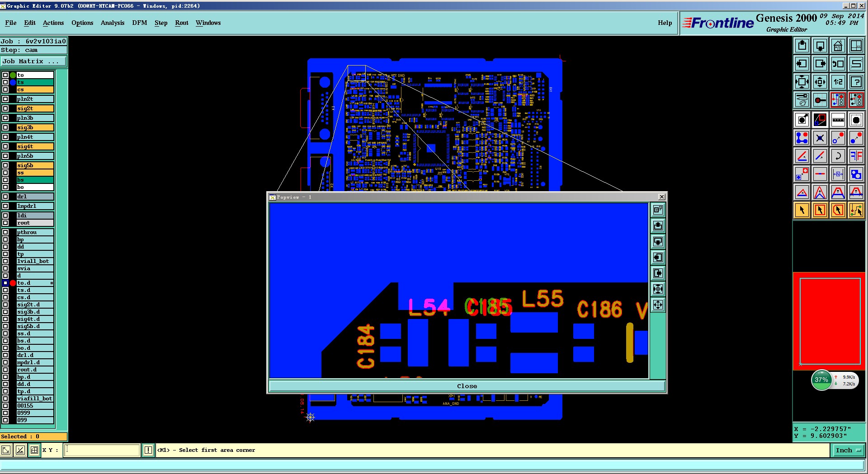Click the delete point X tool
Image resolution: width=868 pixels, height=474 pixels.
(x=820, y=138)
